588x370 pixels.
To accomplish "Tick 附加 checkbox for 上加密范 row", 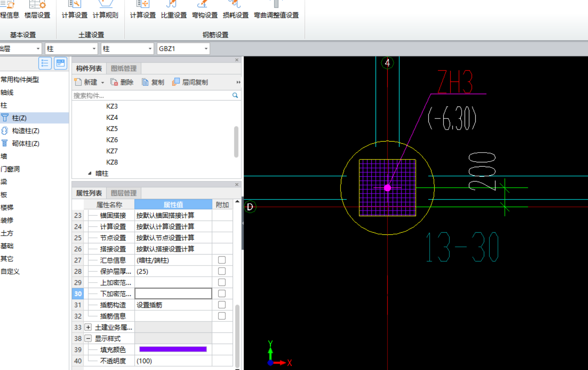I will tap(222, 282).
